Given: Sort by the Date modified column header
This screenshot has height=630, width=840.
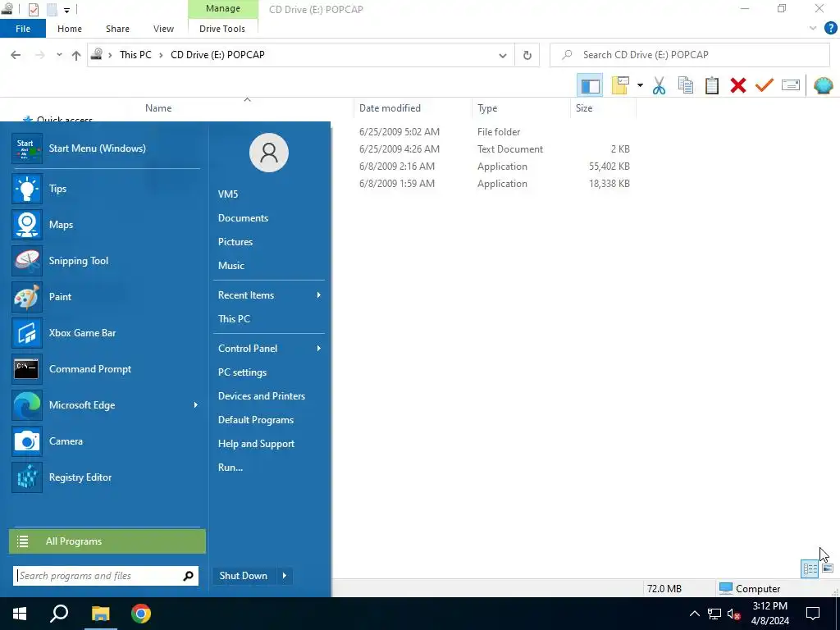Looking at the screenshot, I should coord(413,108).
